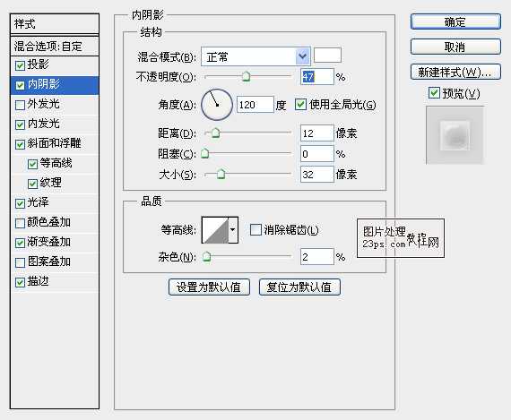Image resolution: width=511 pixels, height=420 pixels.
Task: Open the shadow color swatch
Action: click(x=327, y=56)
